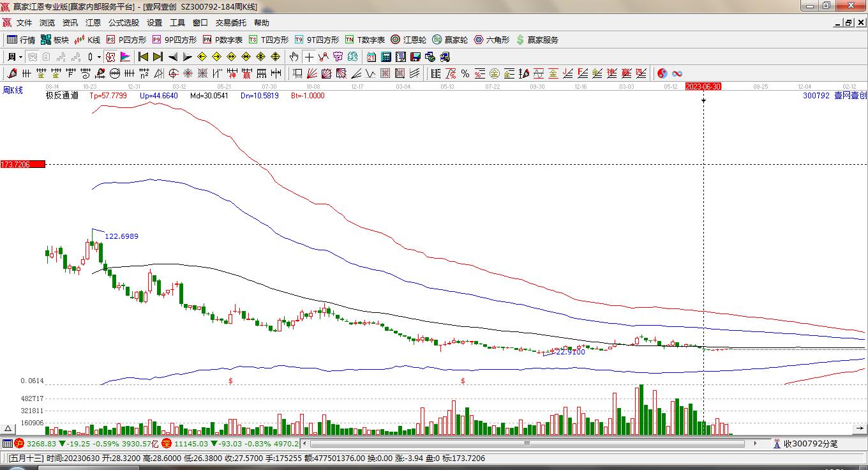The height and width of the screenshot is (470, 868).
Task: Open the 赢家服务 dollar-sign service
Action: click(x=537, y=40)
